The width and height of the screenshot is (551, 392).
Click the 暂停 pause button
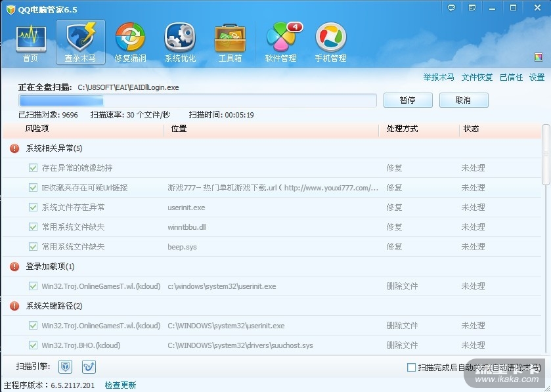pyautogui.click(x=408, y=100)
